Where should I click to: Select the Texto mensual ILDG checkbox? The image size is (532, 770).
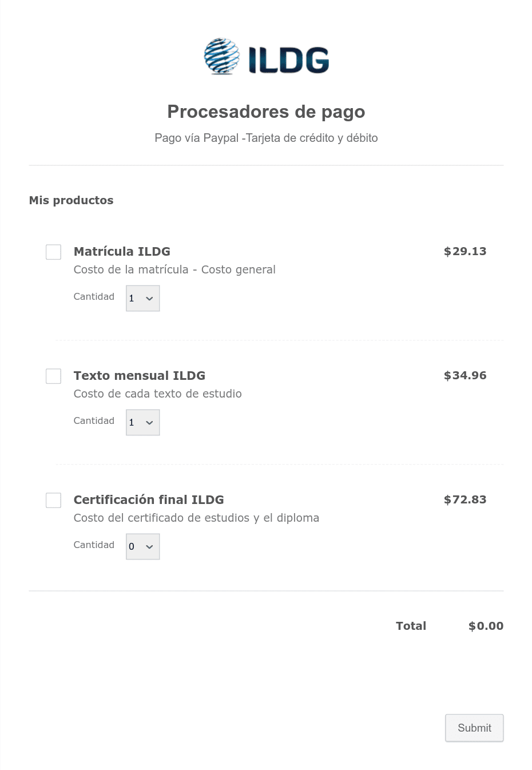(53, 376)
